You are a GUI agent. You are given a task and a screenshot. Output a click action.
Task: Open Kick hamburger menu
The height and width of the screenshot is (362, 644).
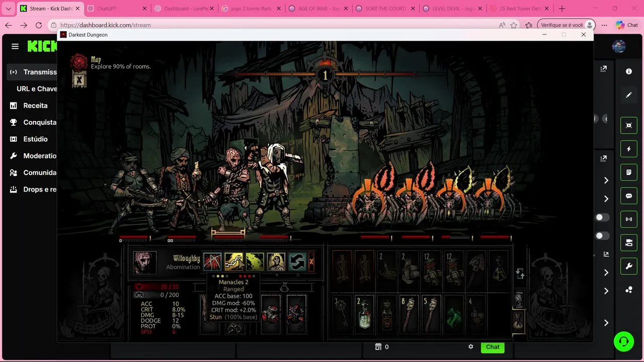coord(15,46)
